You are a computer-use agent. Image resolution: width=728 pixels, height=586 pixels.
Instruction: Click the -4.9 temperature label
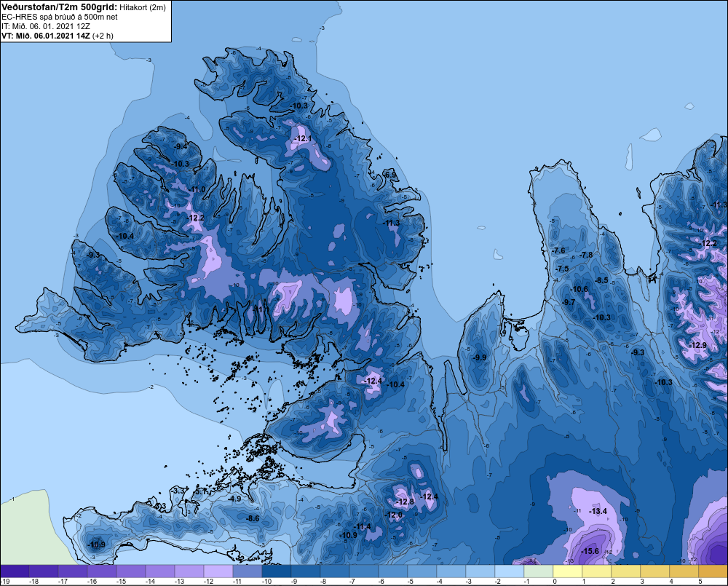(x=234, y=499)
